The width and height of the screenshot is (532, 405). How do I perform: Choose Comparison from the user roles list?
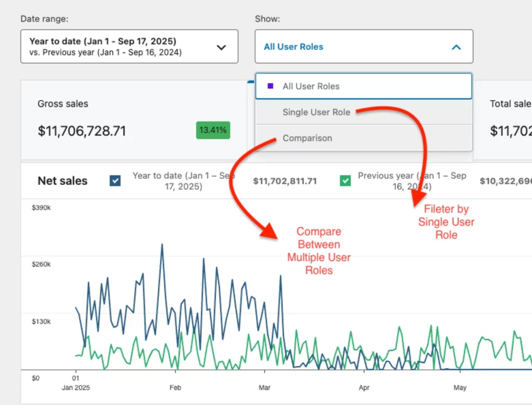[x=307, y=138]
